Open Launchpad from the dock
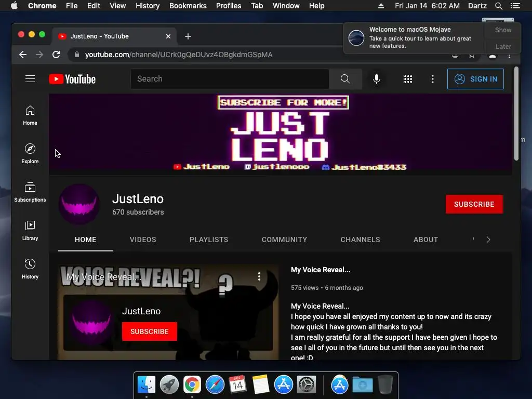The height and width of the screenshot is (399, 532). pyautogui.click(x=169, y=385)
